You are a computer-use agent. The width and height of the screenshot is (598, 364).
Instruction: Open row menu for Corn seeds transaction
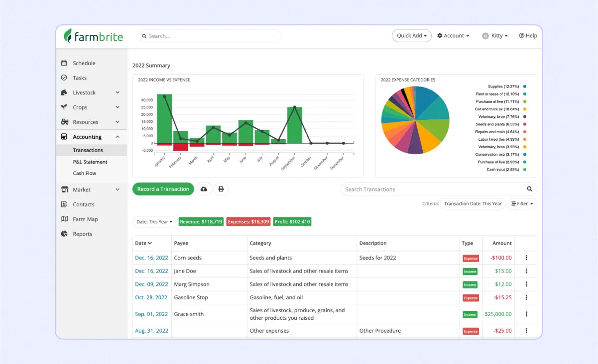point(526,258)
